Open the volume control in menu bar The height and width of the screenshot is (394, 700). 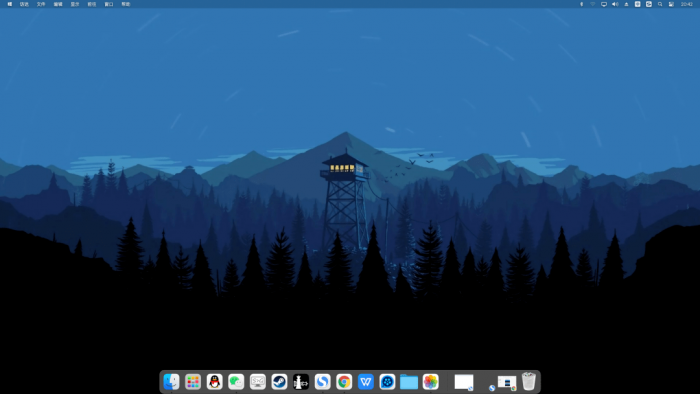click(615, 4)
